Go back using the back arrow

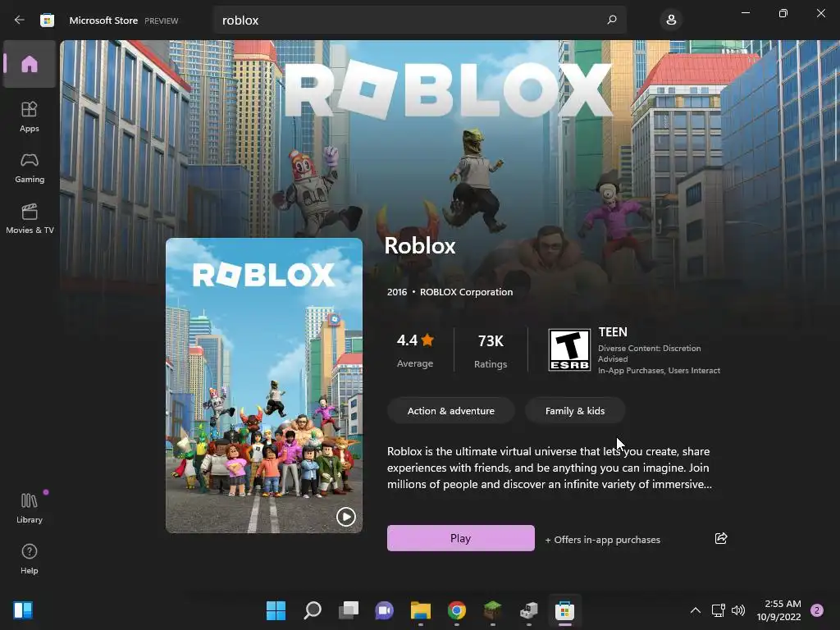[20, 20]
